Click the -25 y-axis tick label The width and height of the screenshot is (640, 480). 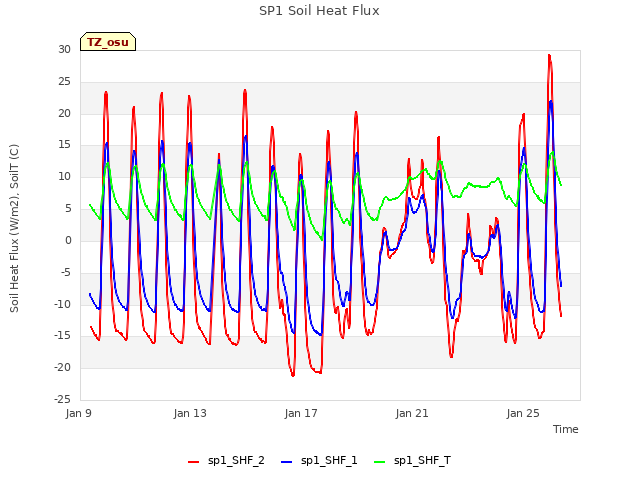tap(62, 399)
